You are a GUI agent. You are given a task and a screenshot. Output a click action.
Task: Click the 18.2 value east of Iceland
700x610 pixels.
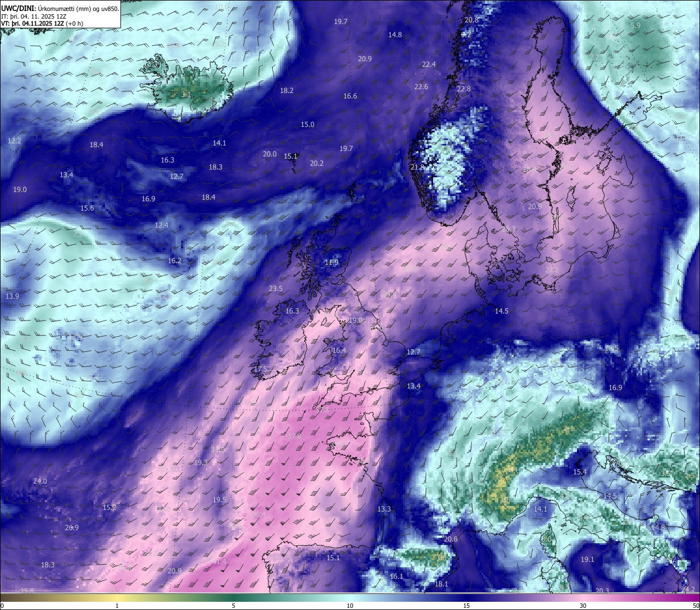287,91
